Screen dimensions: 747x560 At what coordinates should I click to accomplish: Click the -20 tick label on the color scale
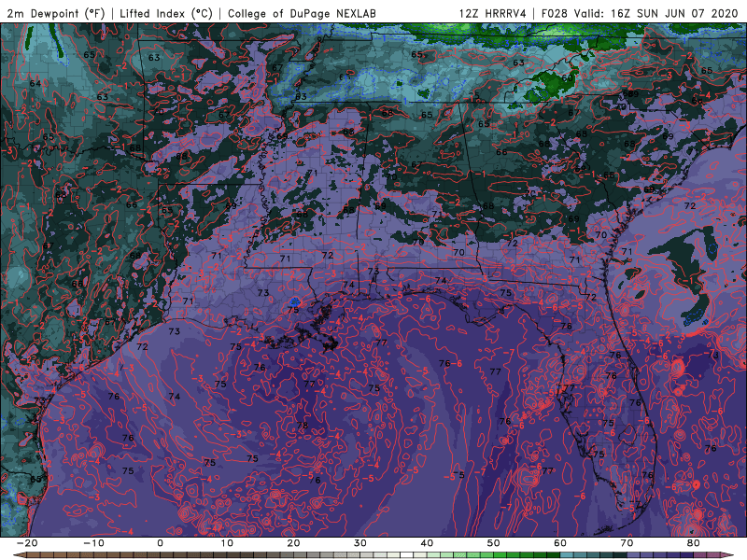click(x=27, y=543)
